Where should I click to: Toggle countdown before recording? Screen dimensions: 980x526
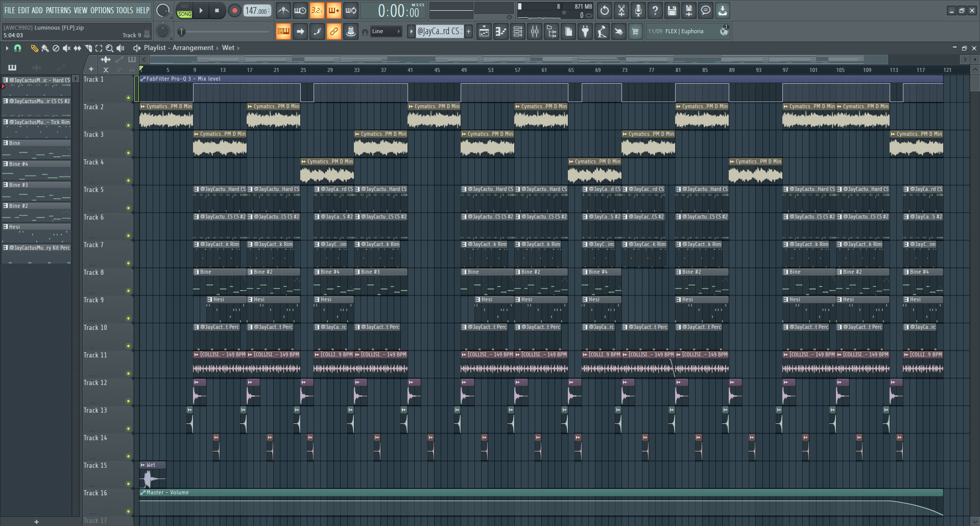click(317, 10)
